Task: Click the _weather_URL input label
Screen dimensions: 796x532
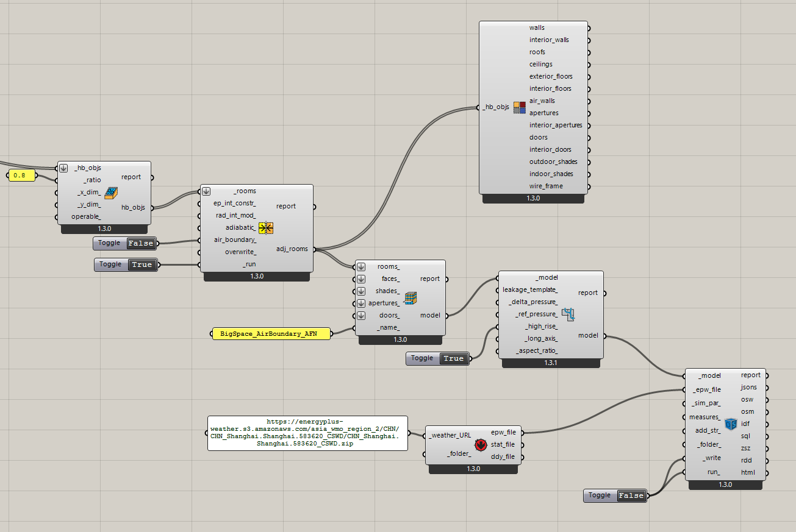Action: click(x=450, y=435)
